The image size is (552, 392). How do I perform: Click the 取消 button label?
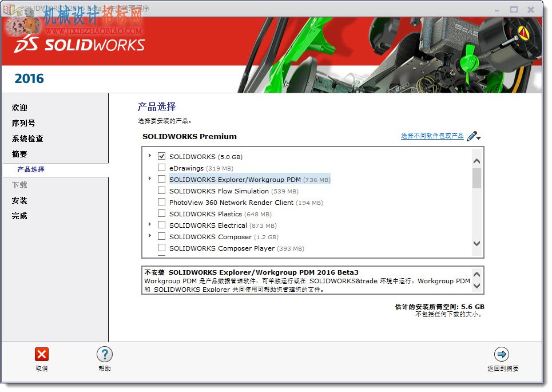click(42, 369)
